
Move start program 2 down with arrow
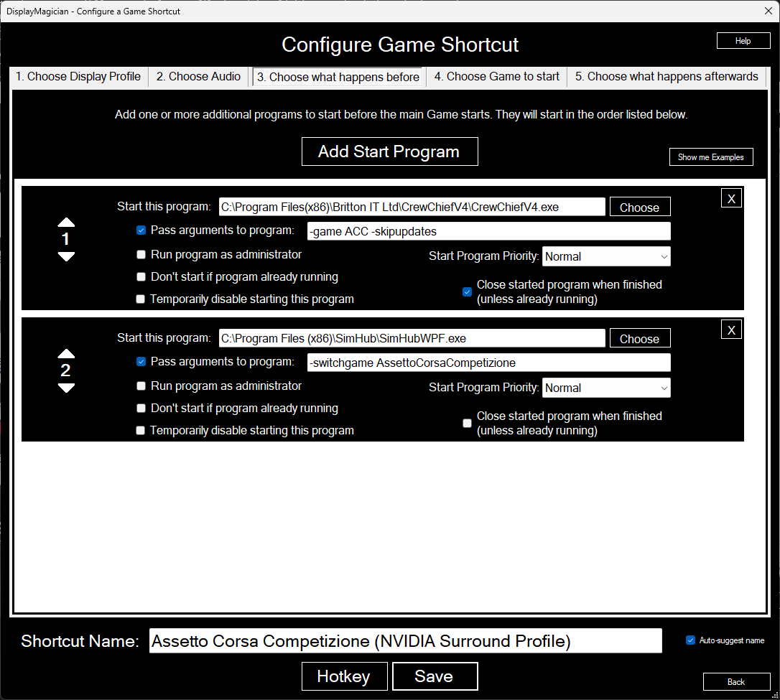tap(66, 388)
